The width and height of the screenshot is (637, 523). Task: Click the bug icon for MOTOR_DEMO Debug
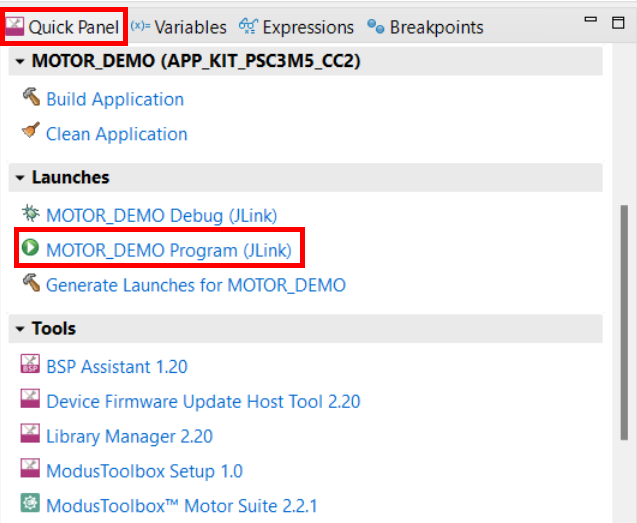pos(30,213)
